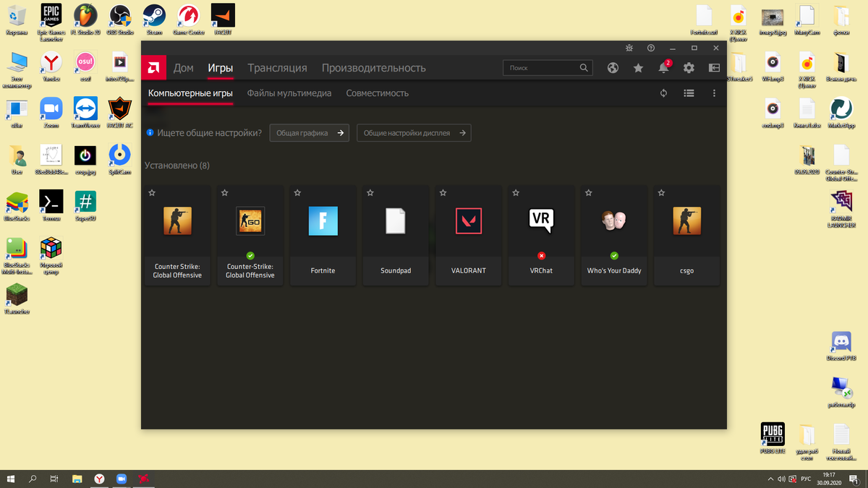868x488 pixels.
Task: Select the Игровой центр Rubik's cube icon
Action: click(x=51, y=256)
